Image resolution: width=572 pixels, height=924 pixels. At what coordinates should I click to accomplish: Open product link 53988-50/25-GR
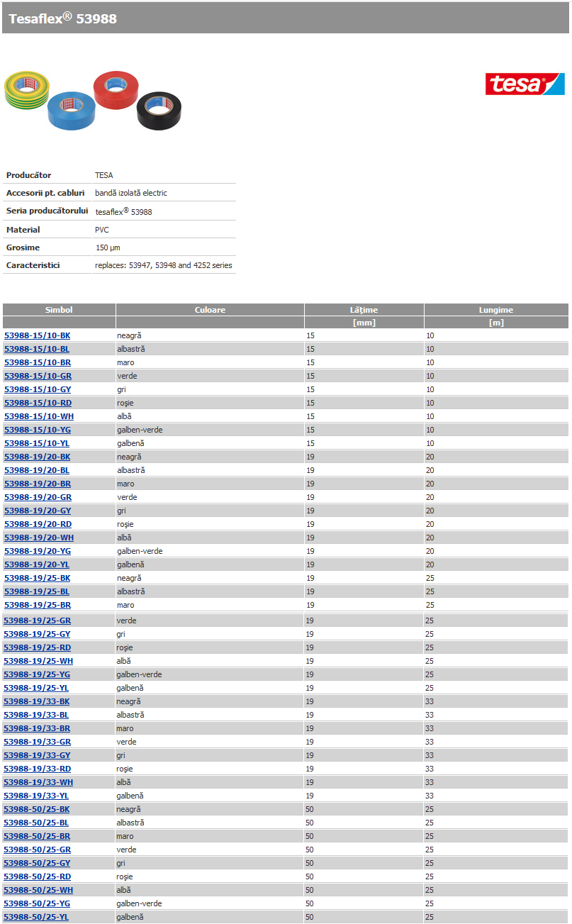(38, 850)
